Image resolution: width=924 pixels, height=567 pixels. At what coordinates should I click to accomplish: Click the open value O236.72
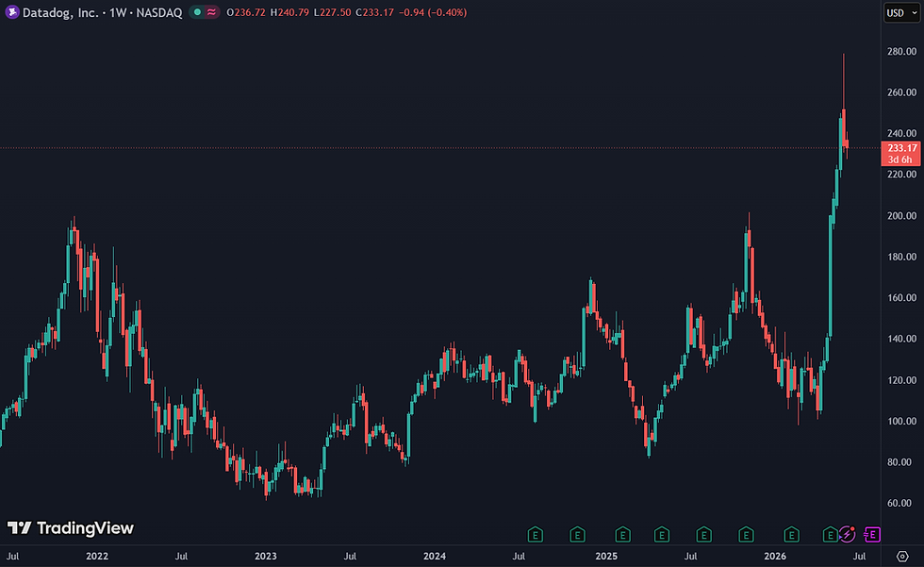246,12
